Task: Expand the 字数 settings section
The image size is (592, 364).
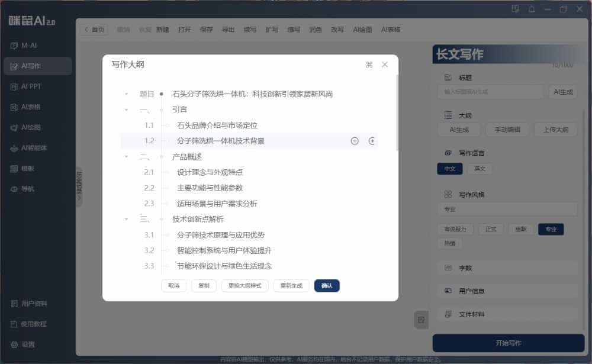Action: tap(467, 268)
